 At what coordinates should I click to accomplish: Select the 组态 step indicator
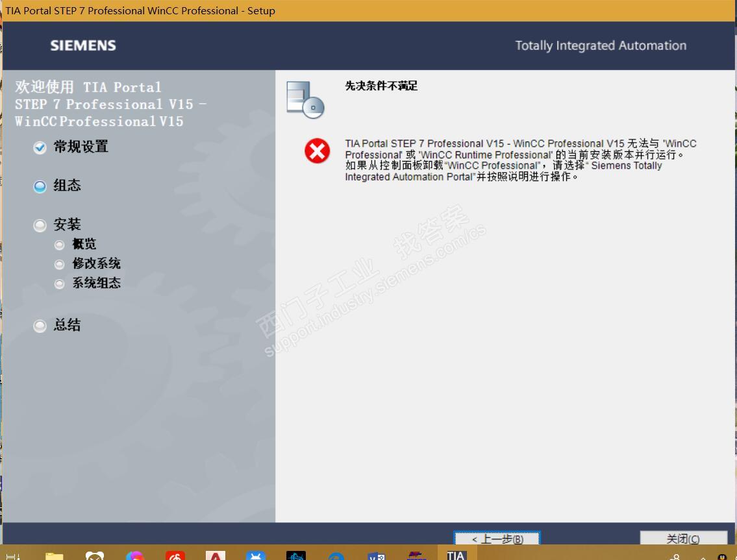tap(40, 186)
